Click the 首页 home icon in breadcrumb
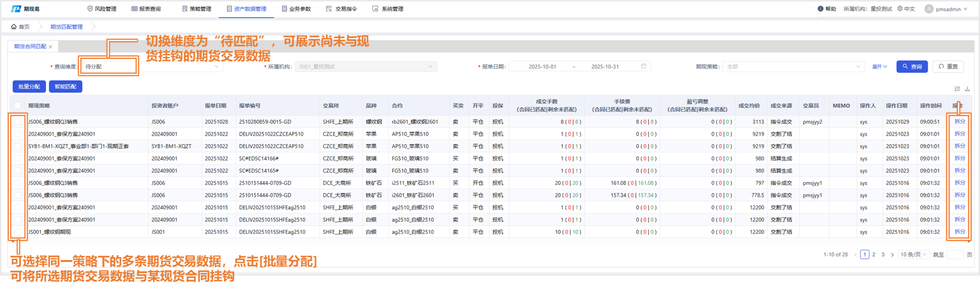 click(x=14, y=27)
